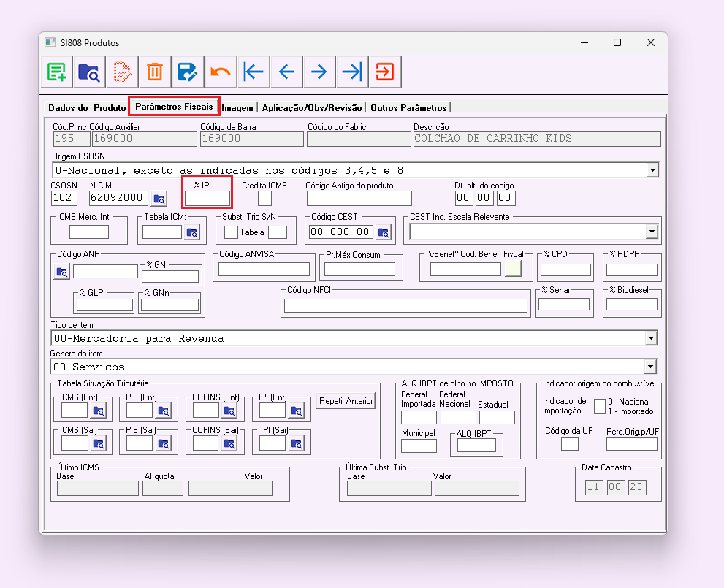Open the folder search icon in toolbar
724x588 pixels.
[89, 72]
